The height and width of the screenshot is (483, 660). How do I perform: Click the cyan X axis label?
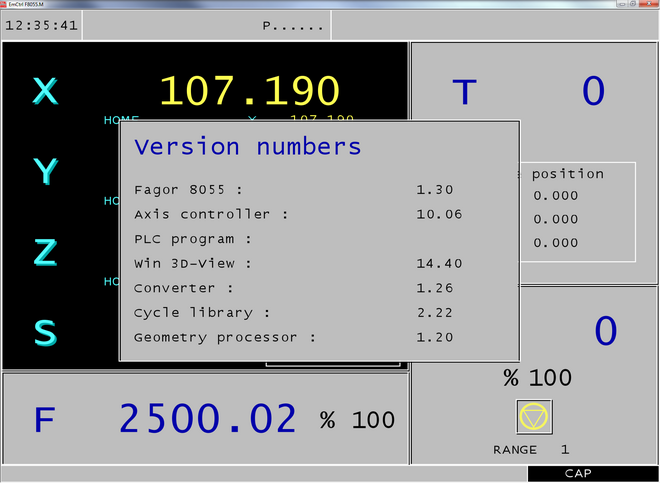pyautogui.click(x=46, y=92)
